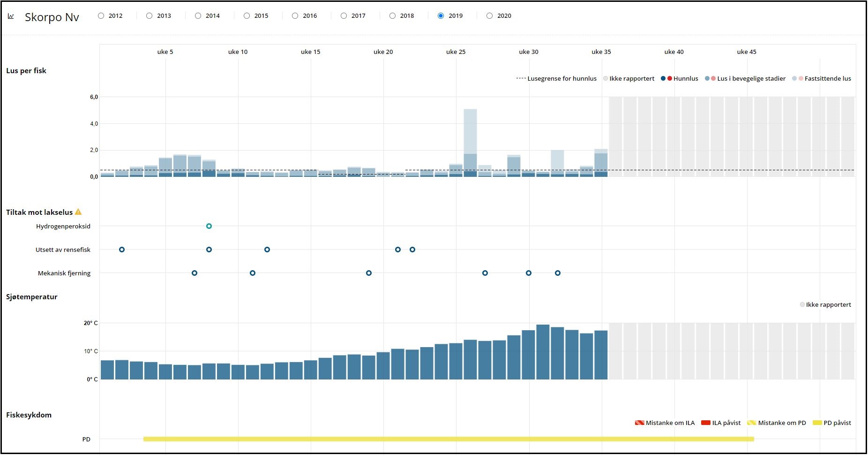Click the ILA påvist red legend icon
This screenshot has height=455, width=868.
tap(705, 423)
